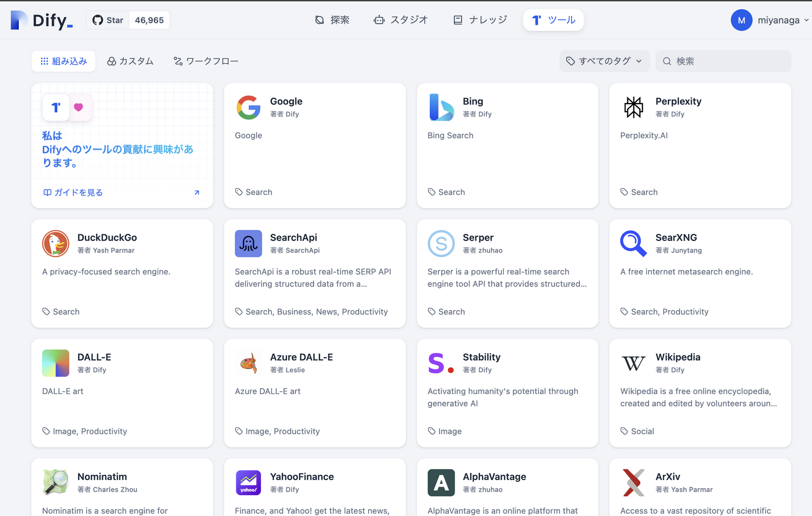Click the AlphaVantage A icon
The image size is (812, 516).
coord(442,482)
